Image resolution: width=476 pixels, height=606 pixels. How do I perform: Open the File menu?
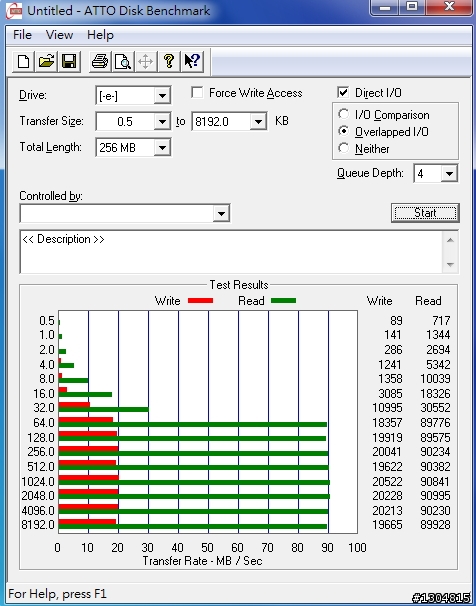click(x=22, y=35)
